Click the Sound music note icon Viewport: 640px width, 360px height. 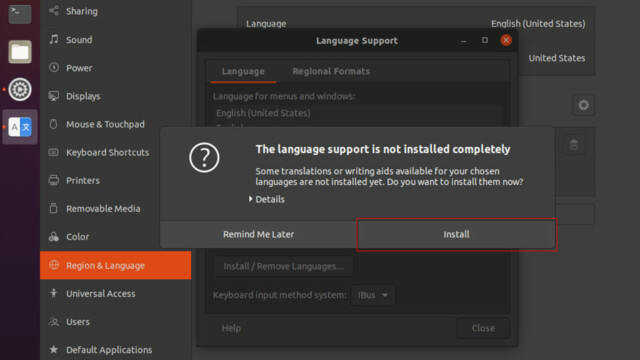click(54, 39)
